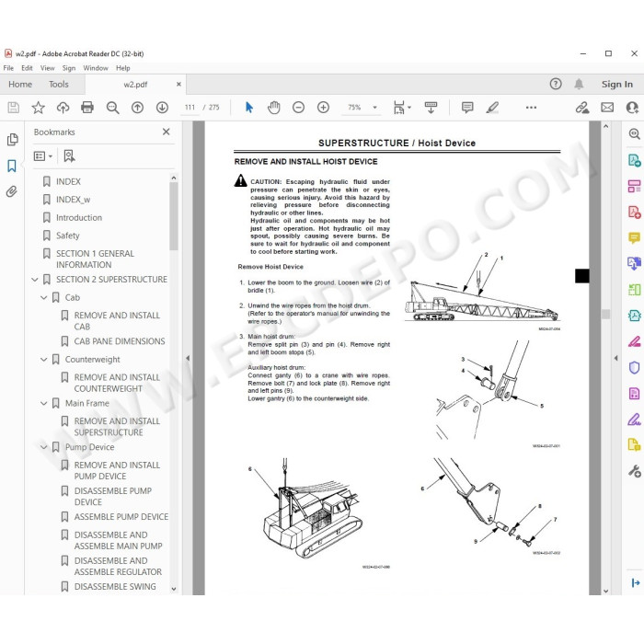The image size is (644, 644).
Task: Open the Find text magnifier tool
Action: coord(112,108)
